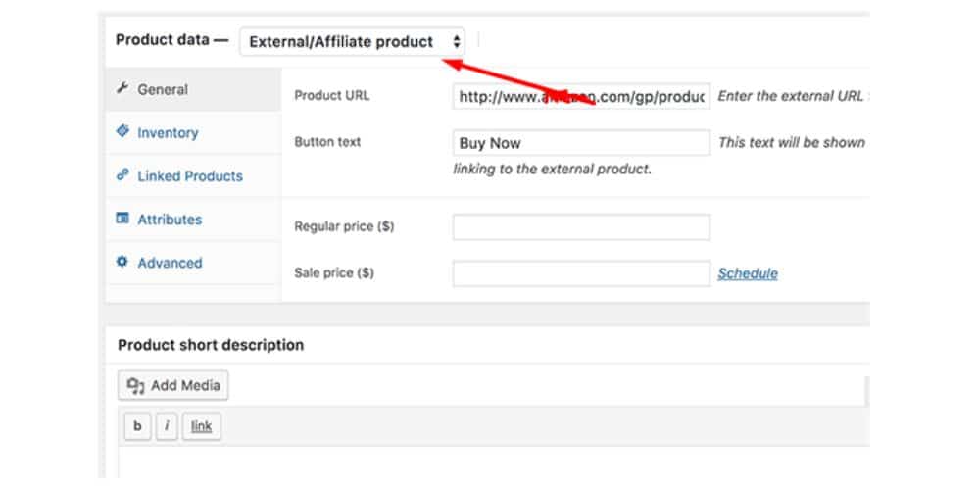Click the media icon in Add Media
Screen dimensions: 980x490
(136, 386)
